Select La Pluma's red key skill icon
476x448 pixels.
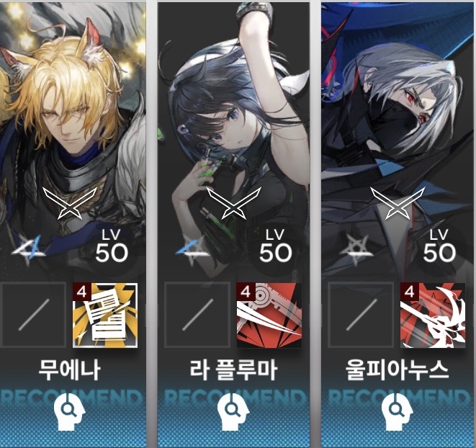click(269, 315)
